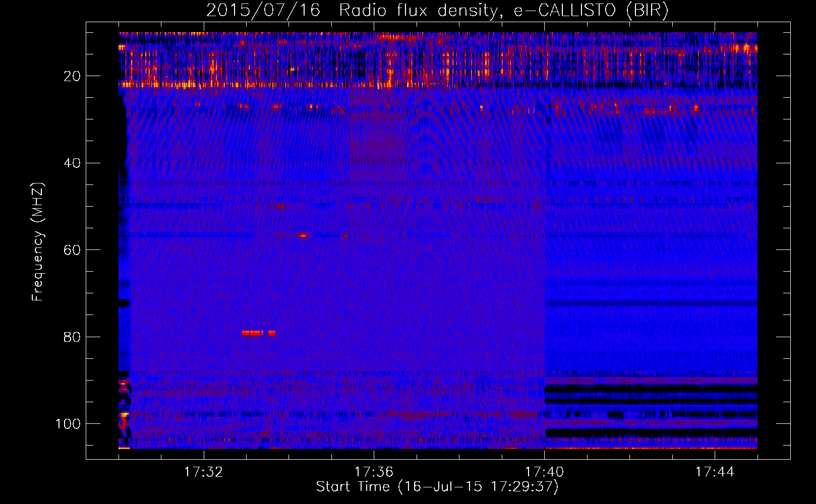816x504 pixels.
Task: Click the 17:44 time tick label
Action: 715,472
